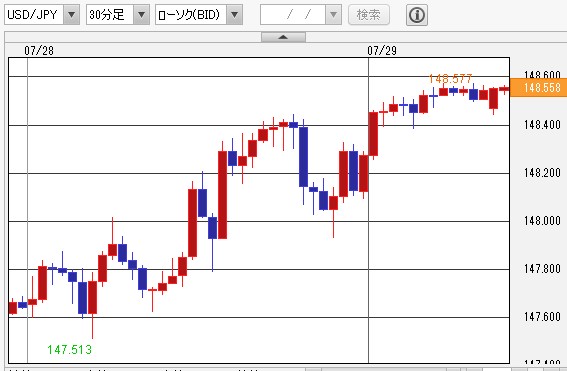
Task: Open the 30分足 timeframe dropdown arrow
Action: [141, 15]
